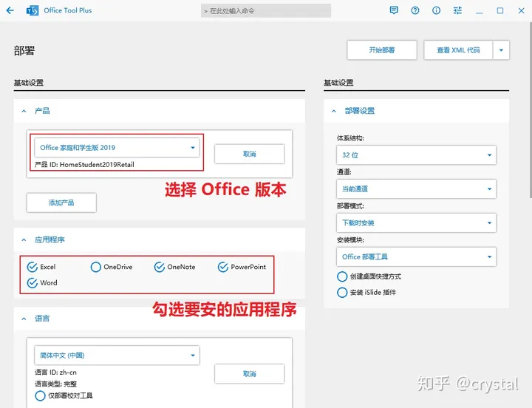Image resolution: width=532 pixels, height=408 pixels.
Task: Open the feedback chat icon
Action: (x=394, y=10)
